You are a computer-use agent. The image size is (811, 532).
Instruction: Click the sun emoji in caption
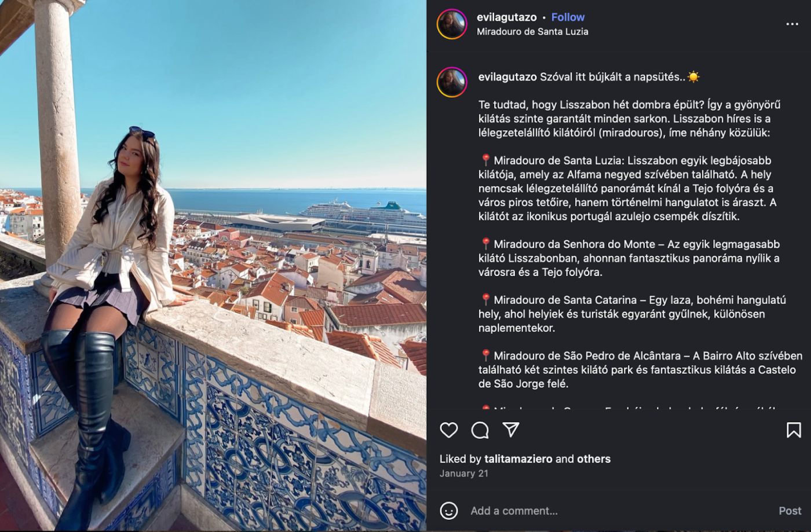click(x=693, y=77)
